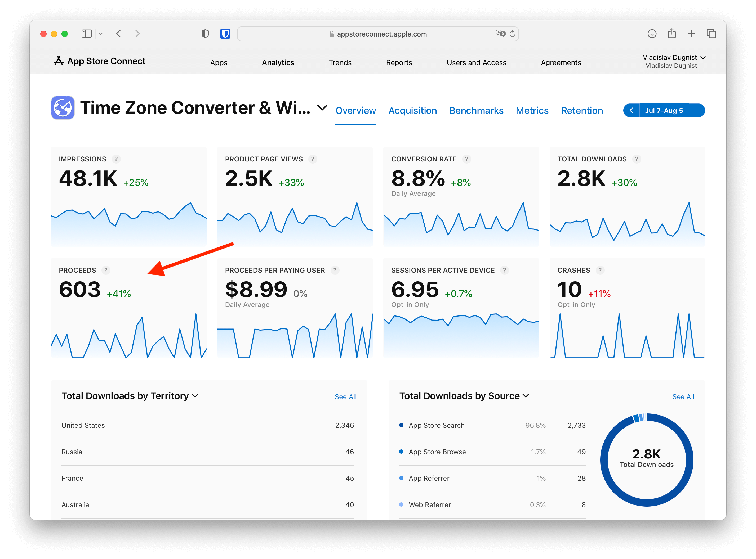Click the 2.8K Total Downloads donut chart

pyautogui.click(x=646, y=459)
